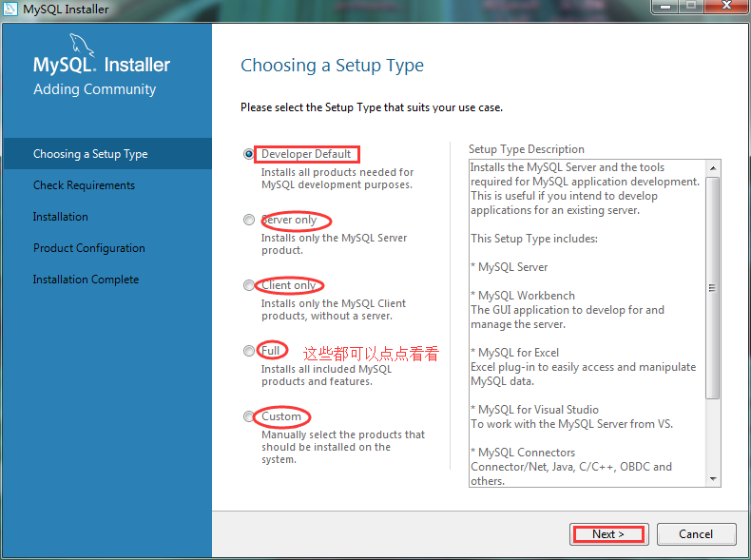Click 'Manually select the products that' text
This screenshot has width=751, height=560.
343,434
